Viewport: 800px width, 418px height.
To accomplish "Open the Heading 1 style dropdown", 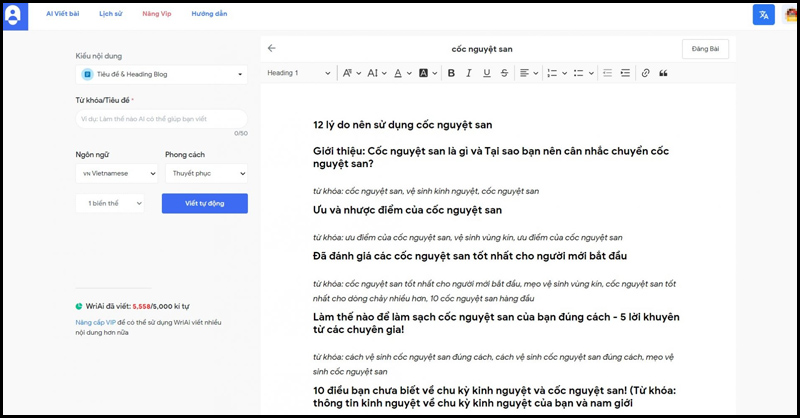I will [x=299, y=73].
